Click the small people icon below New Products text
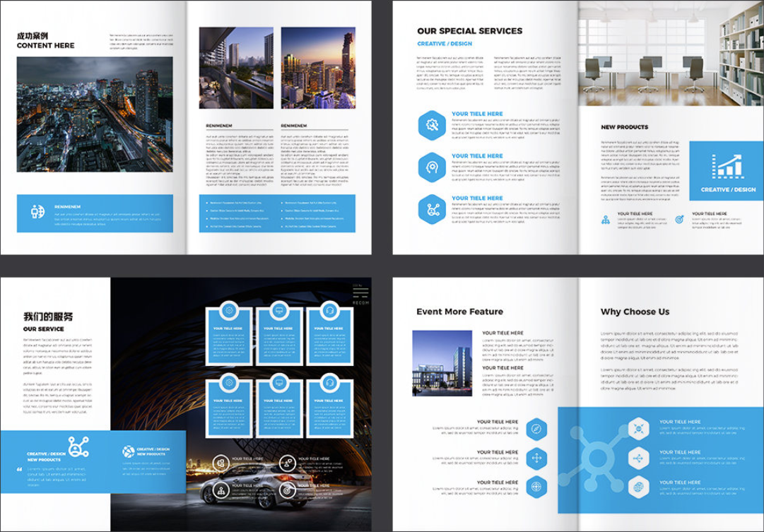 (606, 220)
